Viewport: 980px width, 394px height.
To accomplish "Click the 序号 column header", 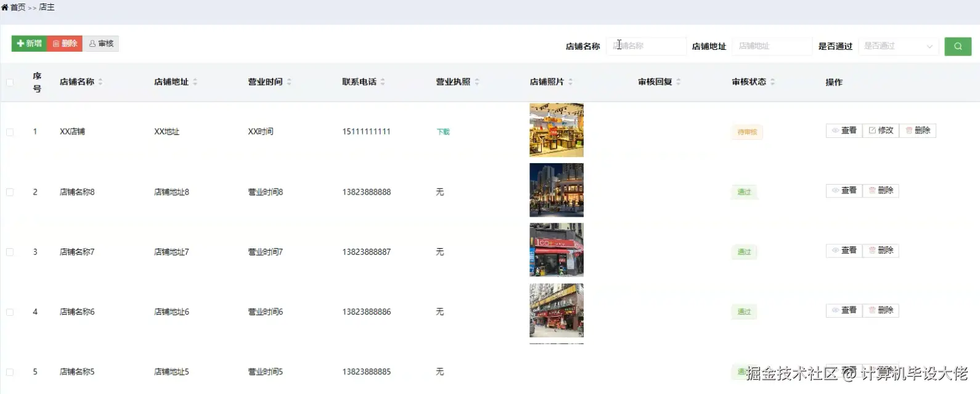I will (x=37, y=82).
